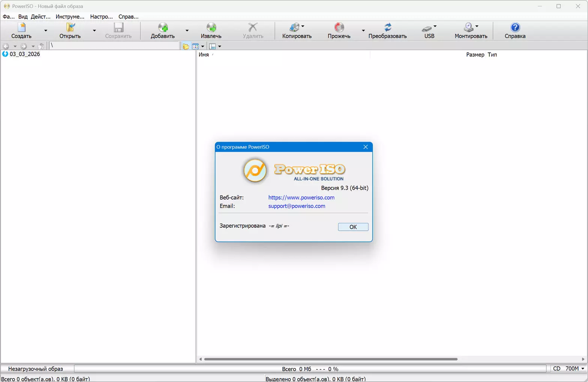588x382 pixels.
Task: Open the view mode dropdown arrow
Action: point(203,46)
